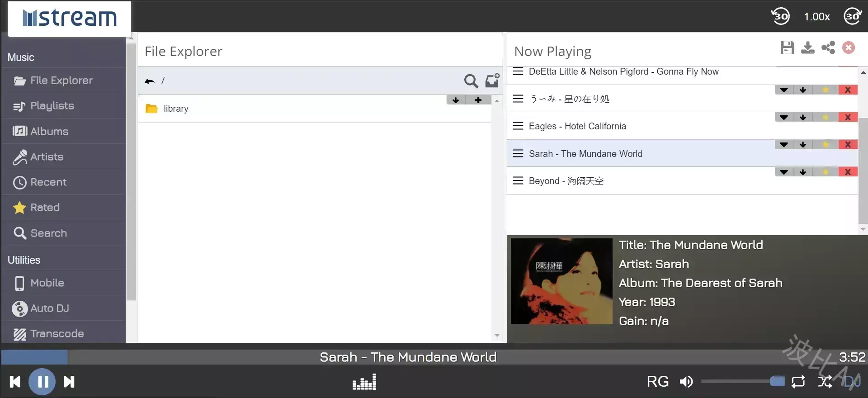Screen dimensions: 868x398
Task: Play Eagles - Hotel California
Action: (577, 126)
